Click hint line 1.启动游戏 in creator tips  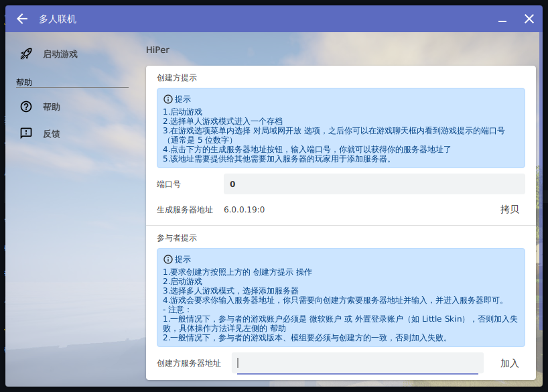[x=182, y=112]
